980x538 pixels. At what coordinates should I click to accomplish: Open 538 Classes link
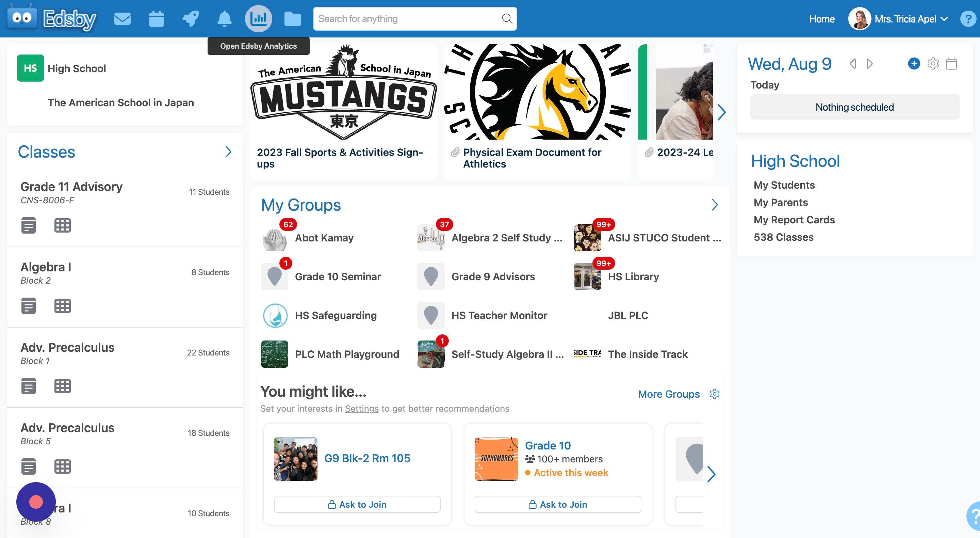click(784, 237)
